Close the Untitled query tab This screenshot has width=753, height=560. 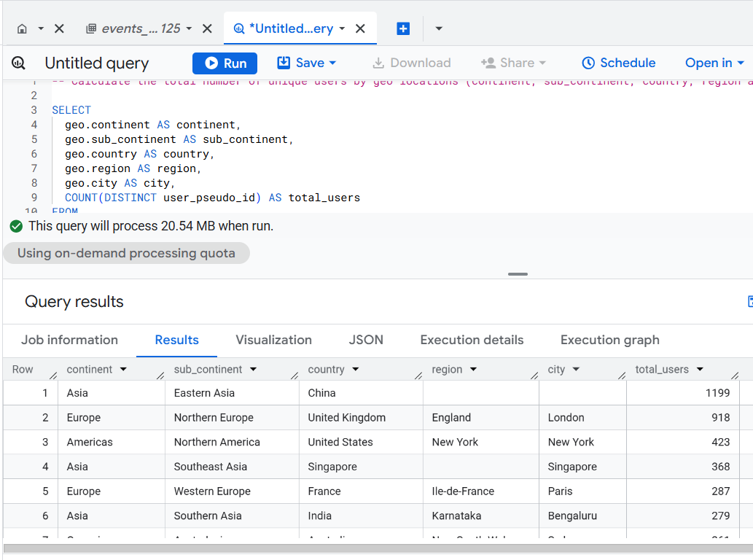pyautogui.click(x=360, y=28)
